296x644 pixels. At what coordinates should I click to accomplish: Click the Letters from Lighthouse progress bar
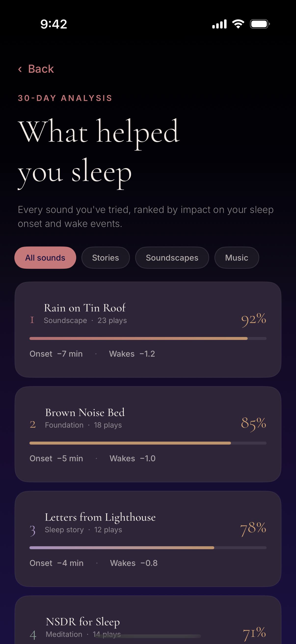[x=148, y=548]
